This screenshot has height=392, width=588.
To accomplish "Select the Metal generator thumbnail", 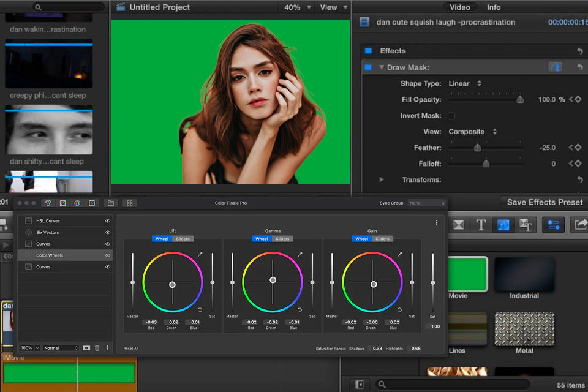I will (524, 329).
